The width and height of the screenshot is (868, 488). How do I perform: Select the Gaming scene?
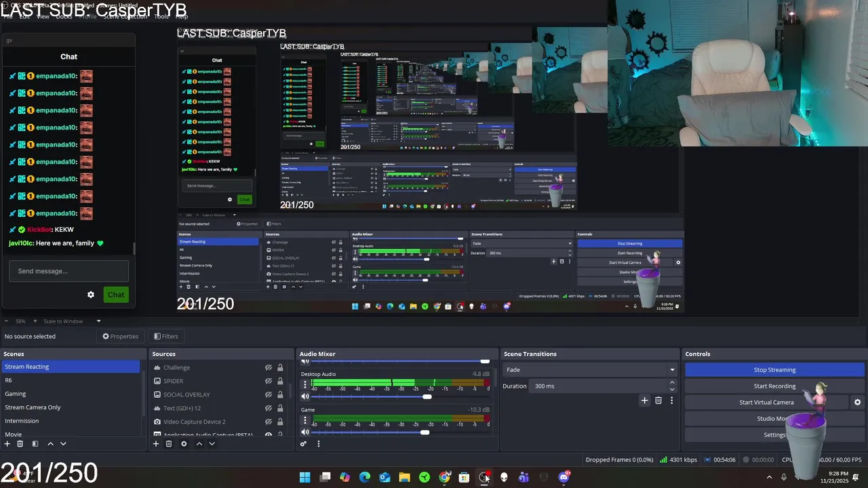click(71, 394)
